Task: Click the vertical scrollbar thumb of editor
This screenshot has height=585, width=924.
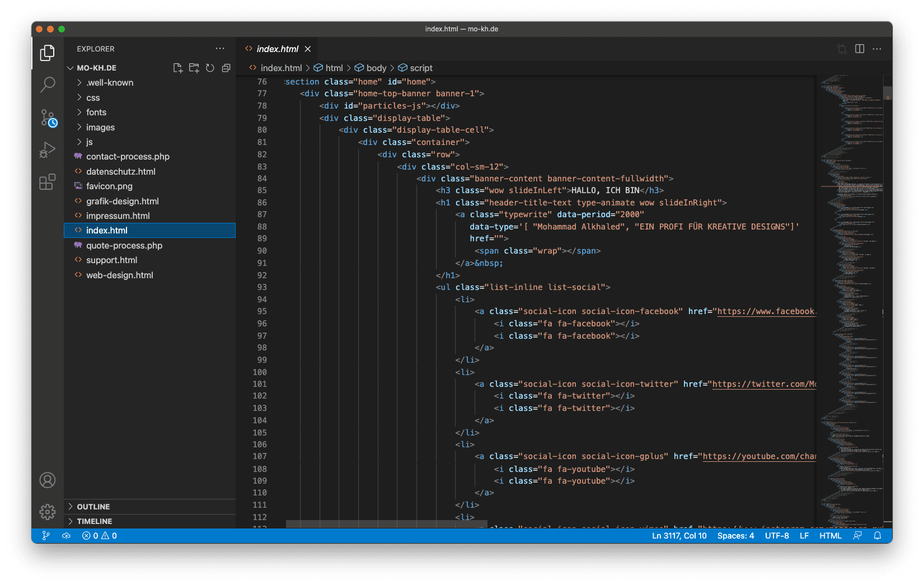Action: (888, 93)
